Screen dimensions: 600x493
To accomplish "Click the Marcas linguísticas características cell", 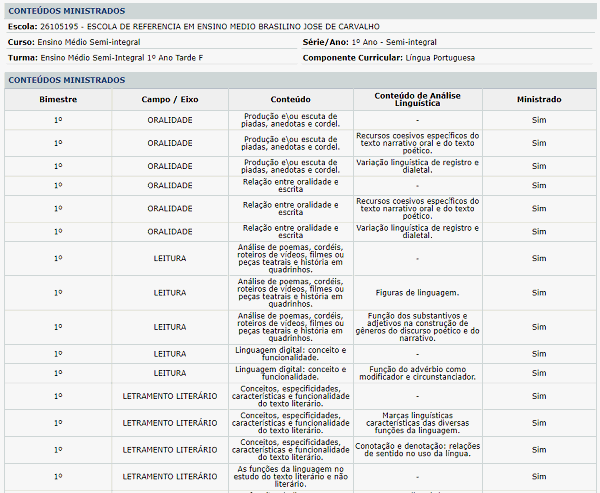I will coord(417,421).
